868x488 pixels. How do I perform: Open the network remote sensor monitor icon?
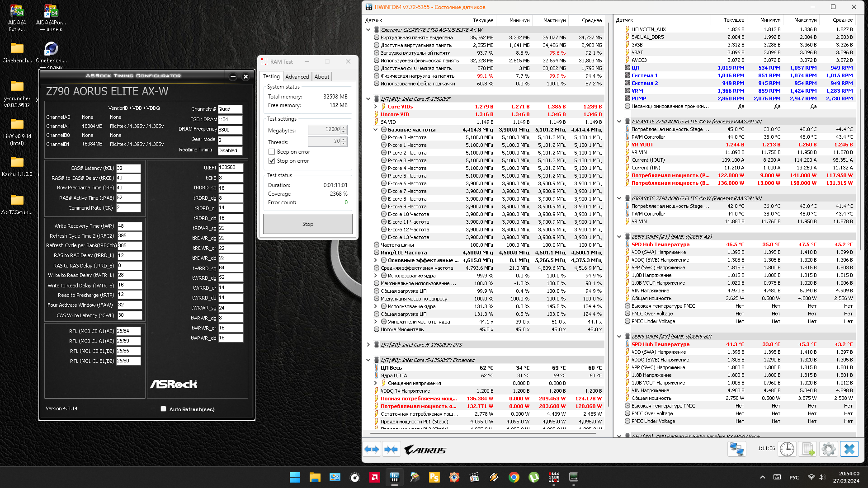coord(736,449)
